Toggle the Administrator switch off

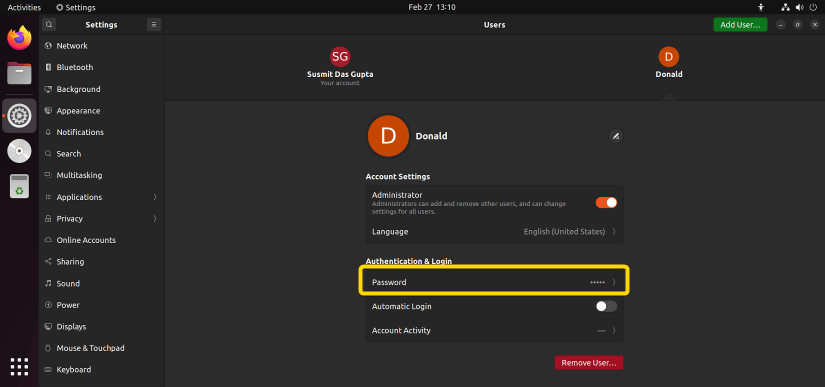[x=606, y=202]
